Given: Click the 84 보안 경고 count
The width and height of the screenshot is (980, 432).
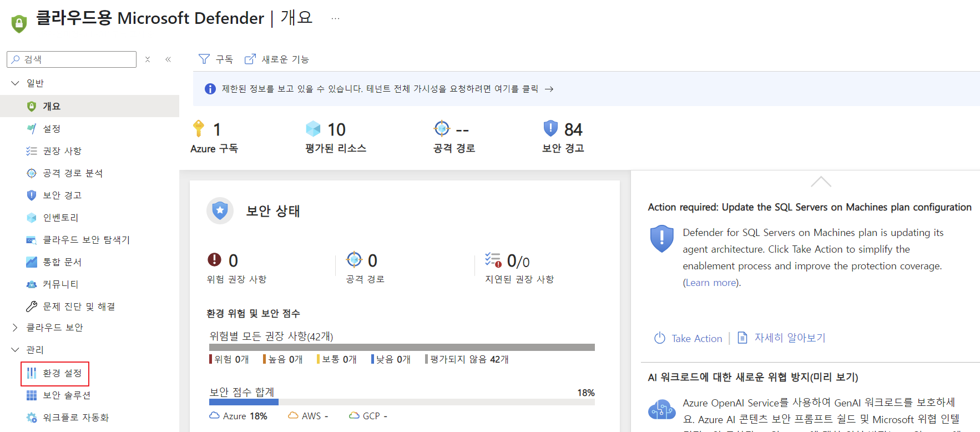Looking at the screenshot, I should 573,129.
